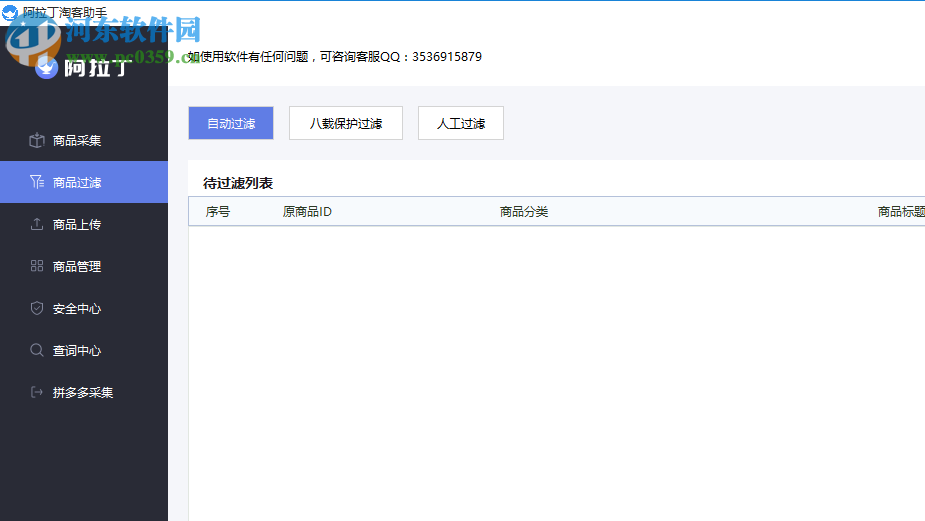Choose 人工过滤 button

(461, 123)
